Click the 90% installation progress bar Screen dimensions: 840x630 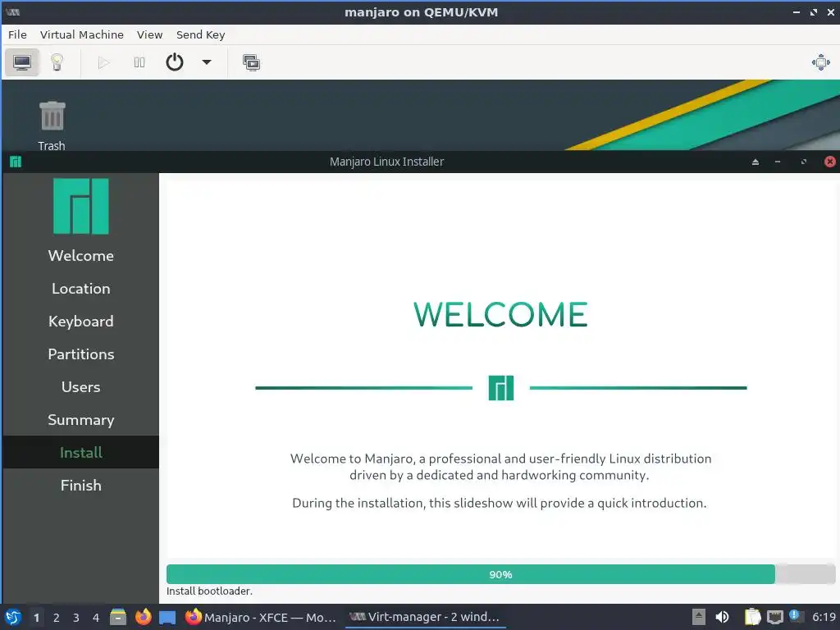[x=500, y=574]
